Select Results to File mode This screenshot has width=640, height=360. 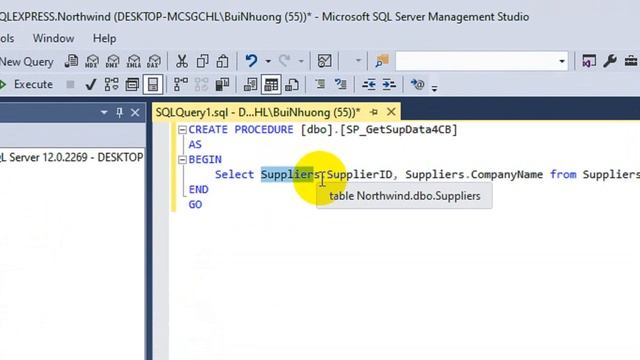point(292,84)
